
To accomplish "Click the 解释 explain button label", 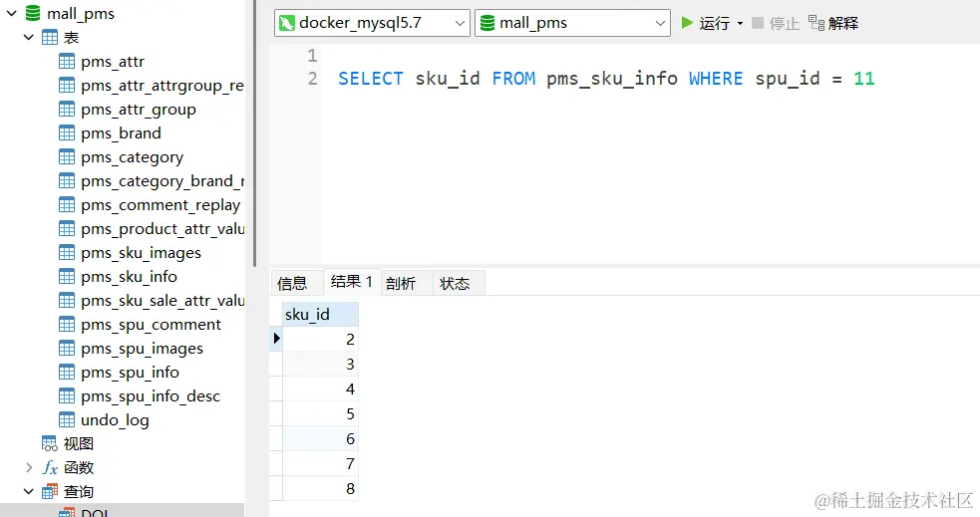I will pos(843,23).
